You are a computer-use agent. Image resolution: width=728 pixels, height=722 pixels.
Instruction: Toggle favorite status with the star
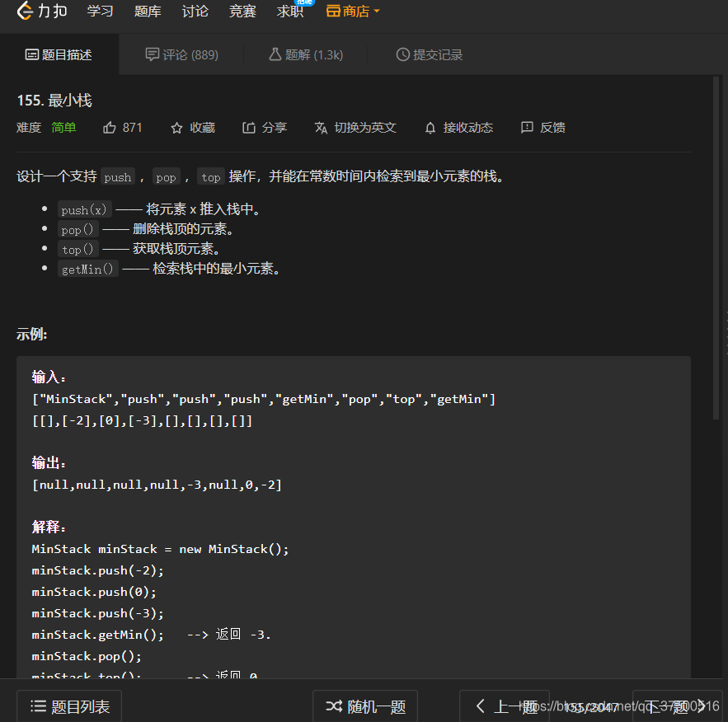pos(192,127)
